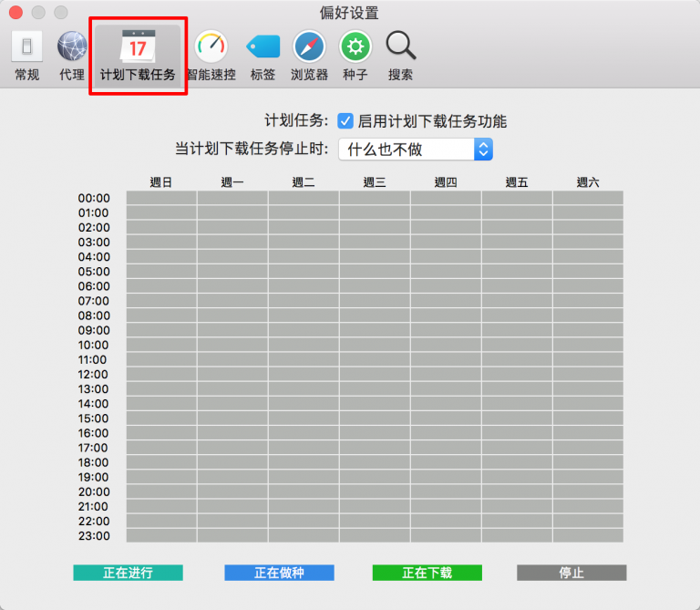Select the 週四 16:00 schedule cell
Viewport: 700px width, 610px height.
coord(446,433)
